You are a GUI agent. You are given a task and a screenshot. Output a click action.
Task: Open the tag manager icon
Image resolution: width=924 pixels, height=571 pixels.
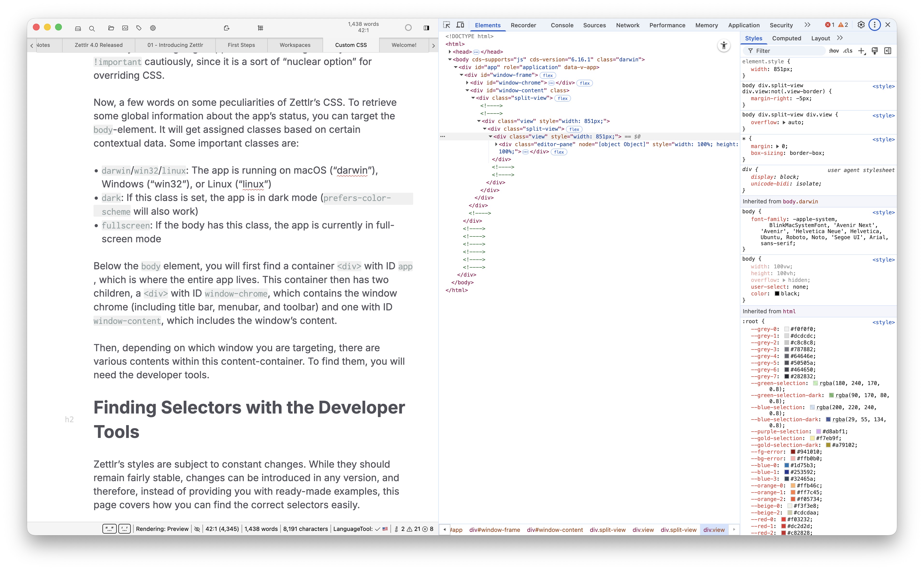(x=139, y=28)
